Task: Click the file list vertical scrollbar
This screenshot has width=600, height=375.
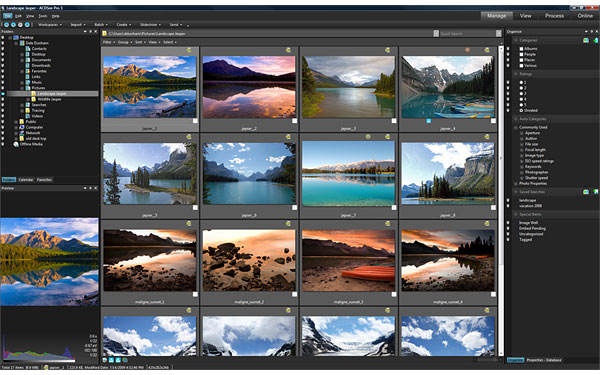Action: (501, 201)
